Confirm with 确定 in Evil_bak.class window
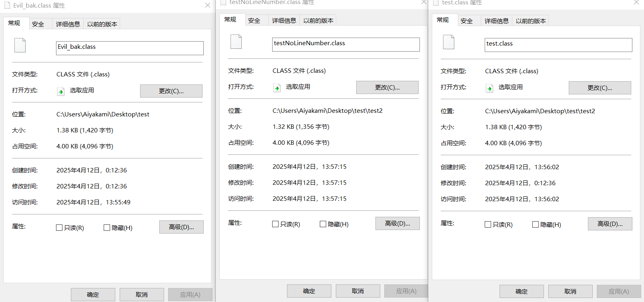The image size is (644, 302). point(93,294)
